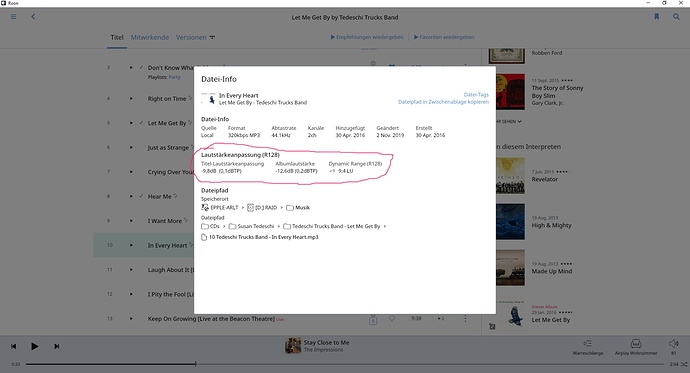Open Robben Ford artist text
Viewport: 690px width, 373px height.
click(547, 53)
